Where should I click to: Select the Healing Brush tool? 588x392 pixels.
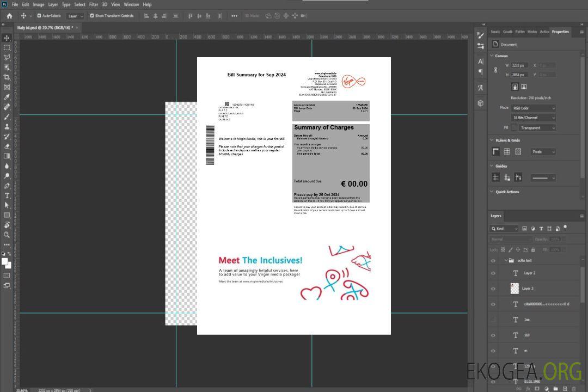click(x=7, y=107)
